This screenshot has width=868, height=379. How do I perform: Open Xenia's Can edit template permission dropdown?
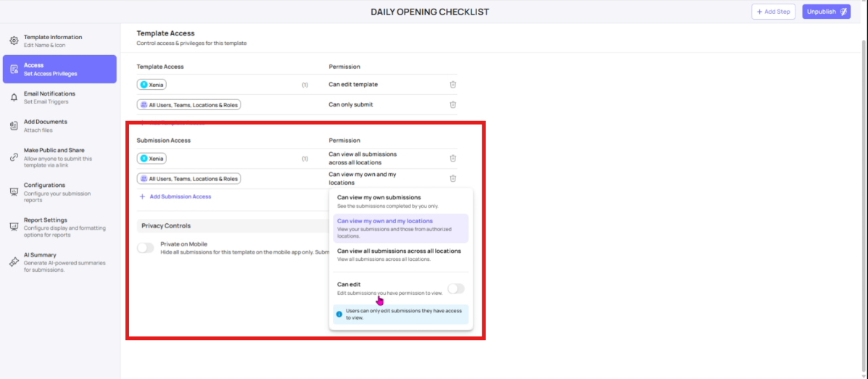[353, 84]
